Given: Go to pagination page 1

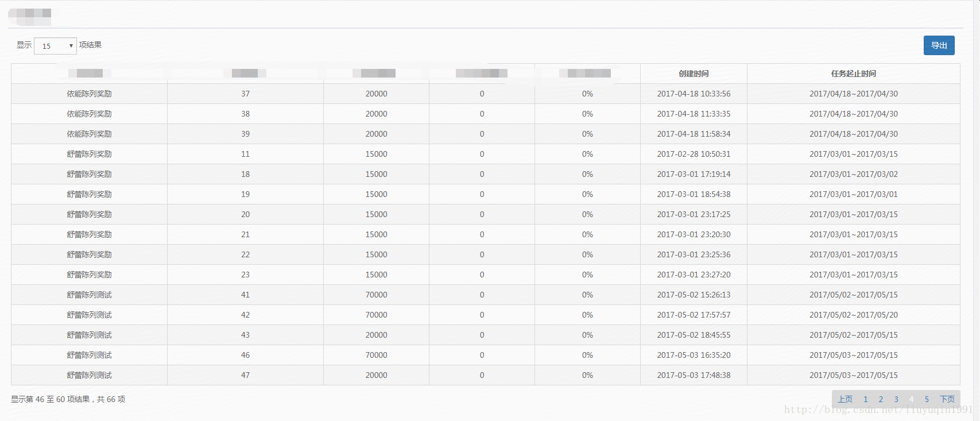Looking at the screenshot, I should 865,399.
